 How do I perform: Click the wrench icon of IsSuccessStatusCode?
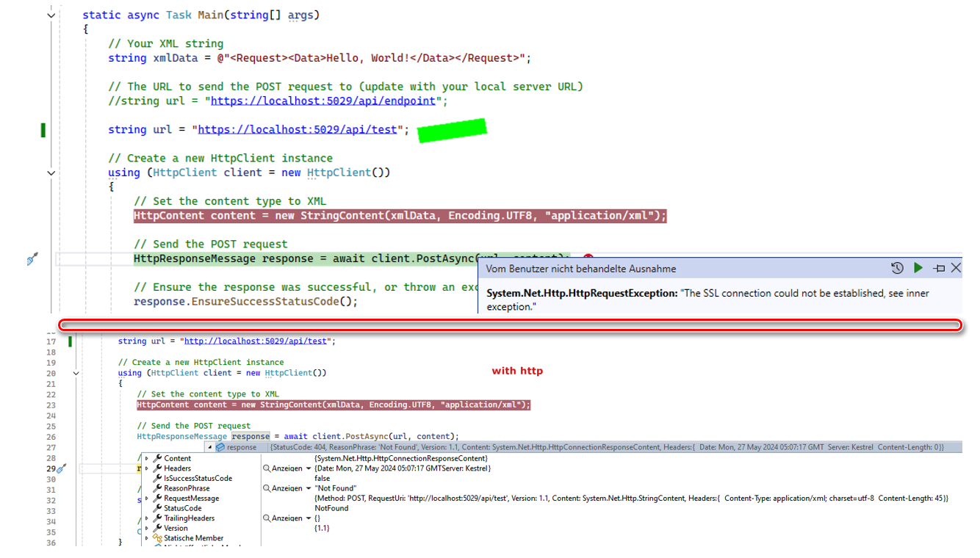pos(157,478)
